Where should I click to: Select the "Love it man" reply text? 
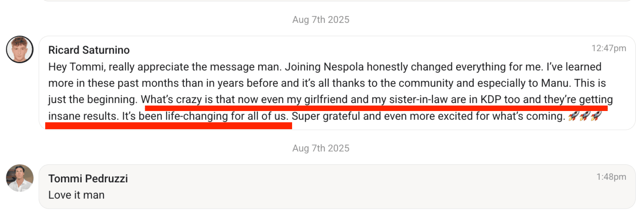76,195
